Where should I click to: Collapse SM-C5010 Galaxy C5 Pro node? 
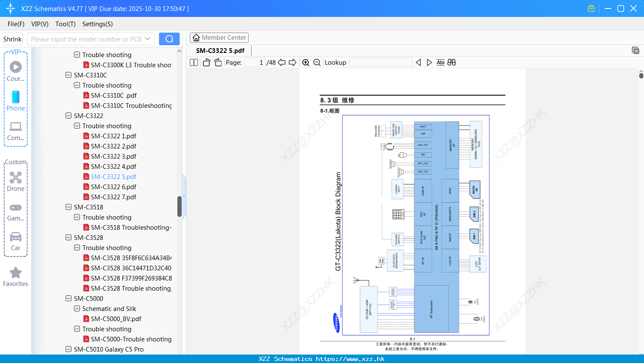click(69, 349)
